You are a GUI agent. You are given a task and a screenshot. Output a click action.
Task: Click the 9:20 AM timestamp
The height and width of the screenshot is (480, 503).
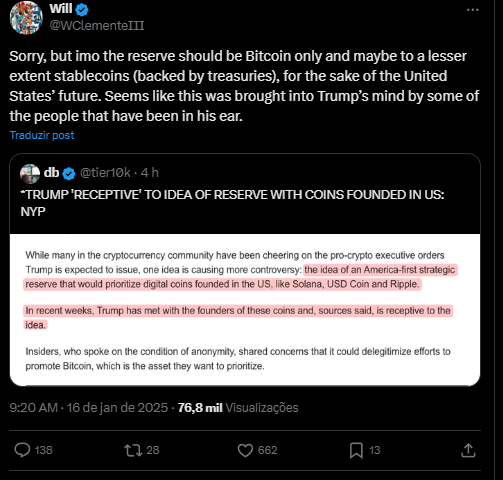click(x=34, y=408)
